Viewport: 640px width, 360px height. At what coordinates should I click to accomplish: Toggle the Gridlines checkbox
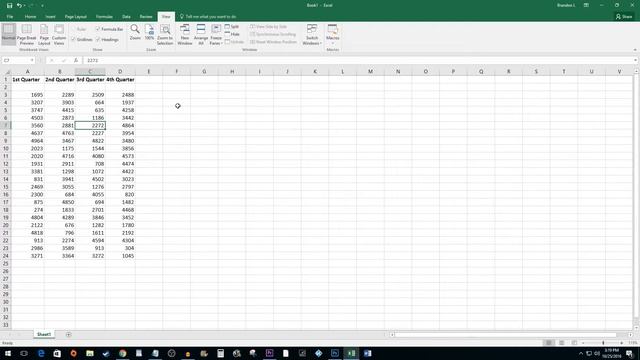[x=73, y=40]
